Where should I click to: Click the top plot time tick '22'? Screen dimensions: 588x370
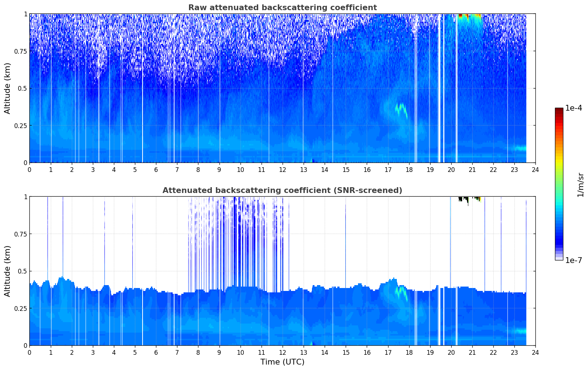click(x=493, y=170)
